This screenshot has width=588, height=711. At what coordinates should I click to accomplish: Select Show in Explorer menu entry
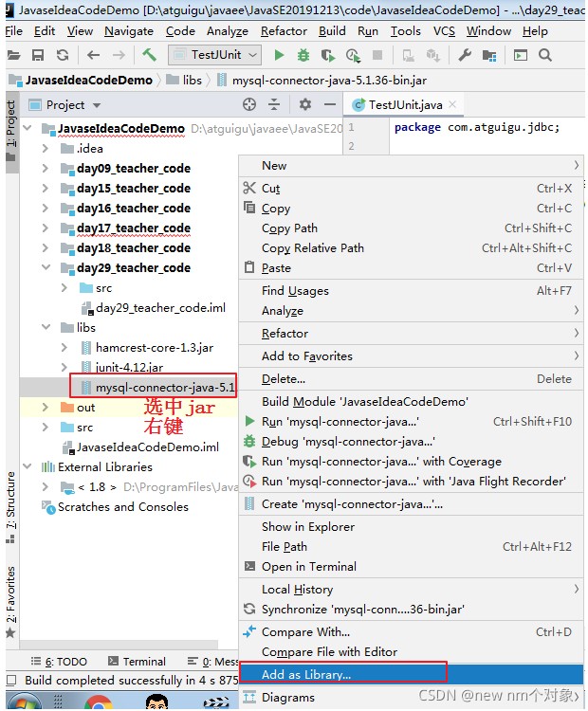pyautogui.click(x=411, y=526)
